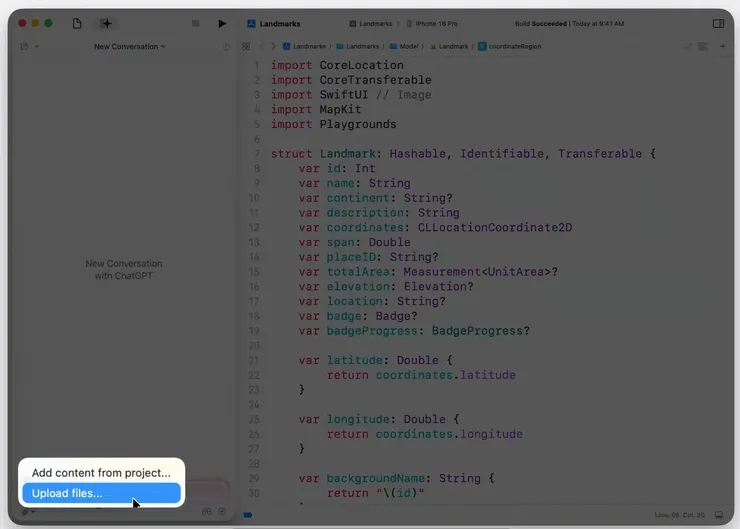740x529 pixels.
Task: Start a new conversation with compose icon
Action: click(x=24, y=46)
